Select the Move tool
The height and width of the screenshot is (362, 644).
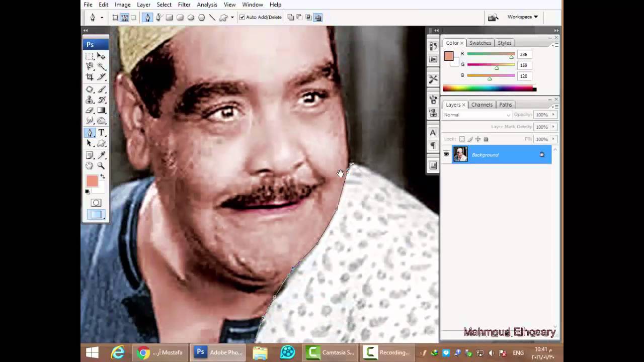tap(101, 56)
